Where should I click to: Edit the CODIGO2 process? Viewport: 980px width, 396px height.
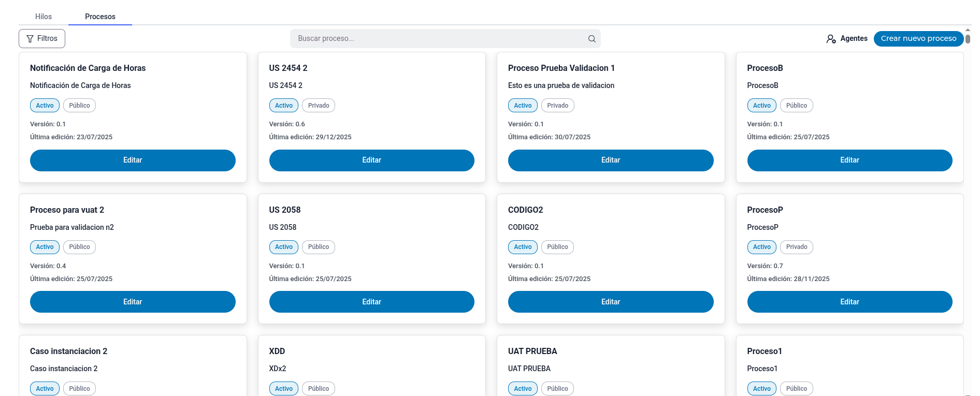(610, 302)
